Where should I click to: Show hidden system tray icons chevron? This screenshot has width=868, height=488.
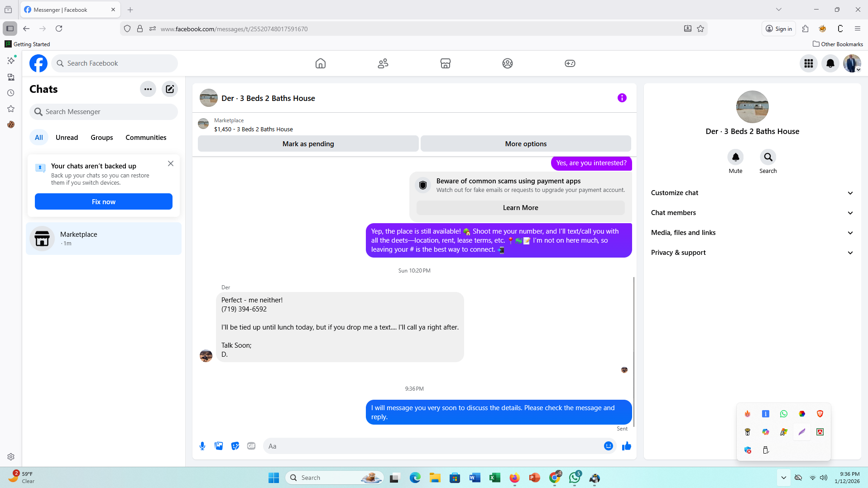click(784, 478)
